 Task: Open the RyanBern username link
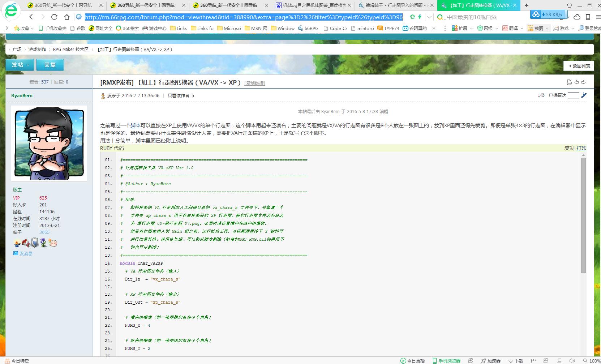coord(22,95)
